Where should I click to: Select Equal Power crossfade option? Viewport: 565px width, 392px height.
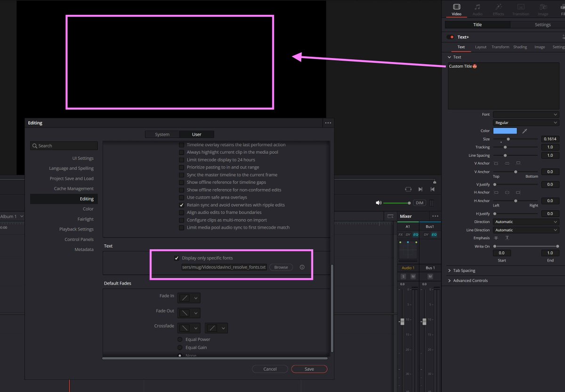coord(180,339)
